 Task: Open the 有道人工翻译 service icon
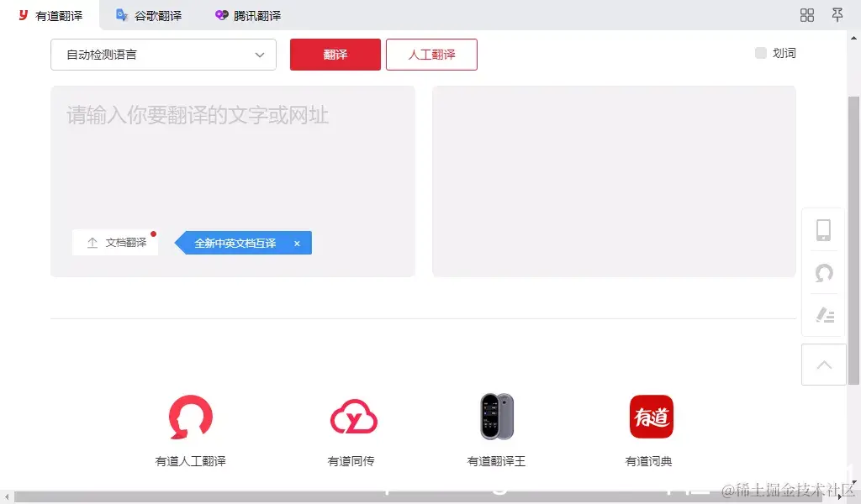point(190,418)
